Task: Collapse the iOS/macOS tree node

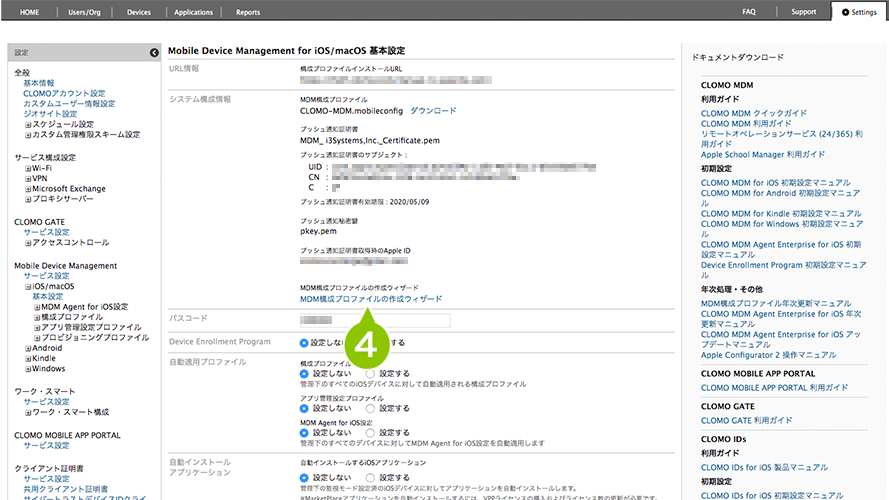Action: click(28, 287)
